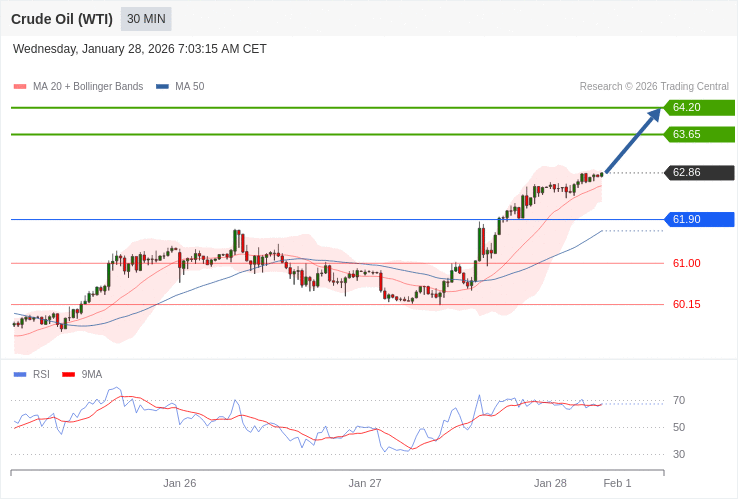
Task: Click the 64.20 green resistance label
Action: point(699,108)
